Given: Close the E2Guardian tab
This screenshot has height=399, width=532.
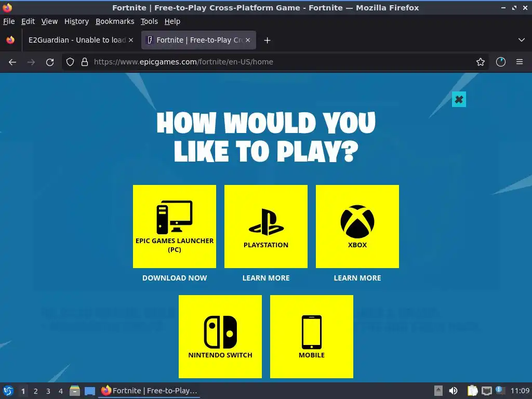Looking at the screenshot, I should [130, 40].
